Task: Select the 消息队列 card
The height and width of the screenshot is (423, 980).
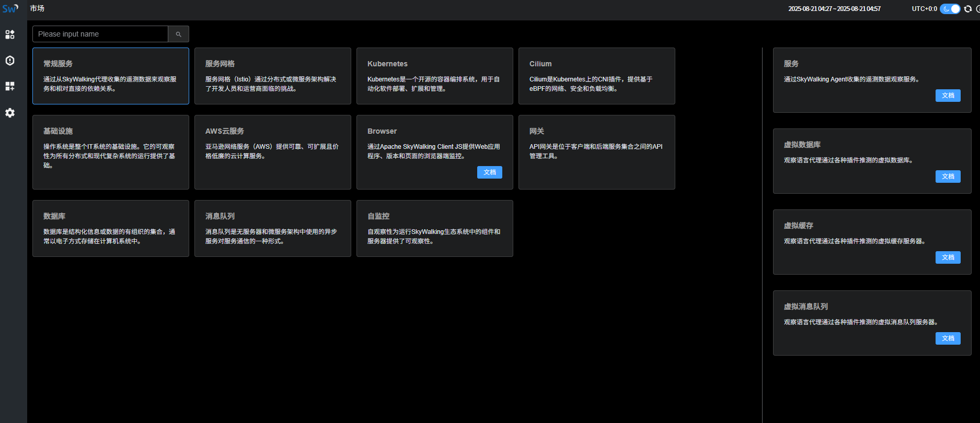Action: coord(273,229)
